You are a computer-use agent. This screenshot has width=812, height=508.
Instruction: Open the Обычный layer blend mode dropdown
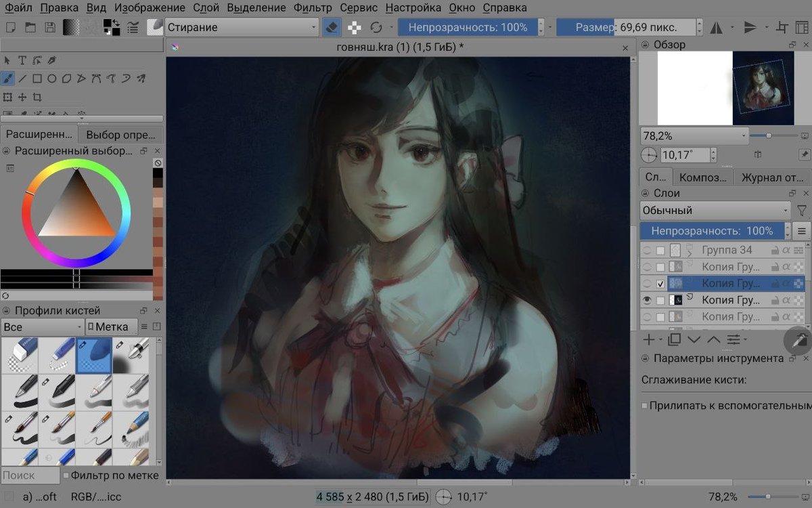tap(715, 211)
